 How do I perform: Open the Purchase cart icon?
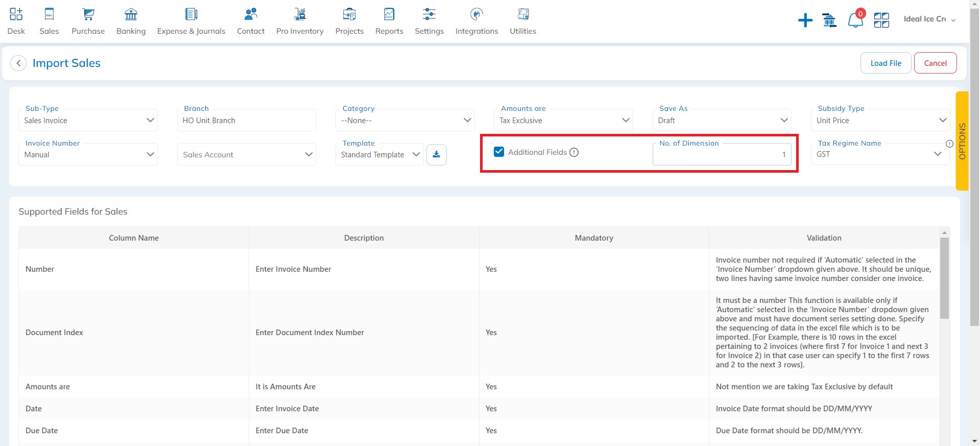point(88,14)
